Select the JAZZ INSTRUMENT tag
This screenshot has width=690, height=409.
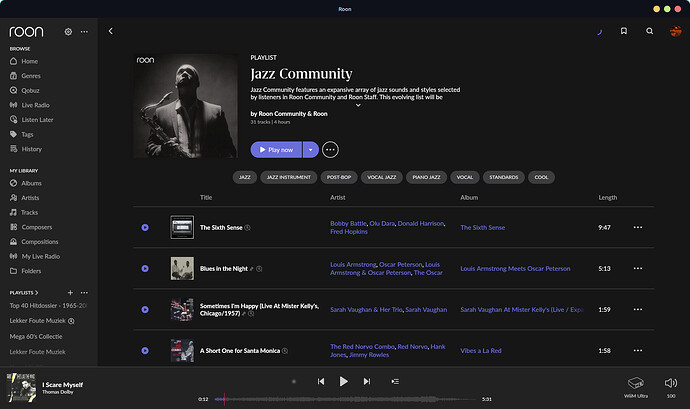(x=289, y=177)
